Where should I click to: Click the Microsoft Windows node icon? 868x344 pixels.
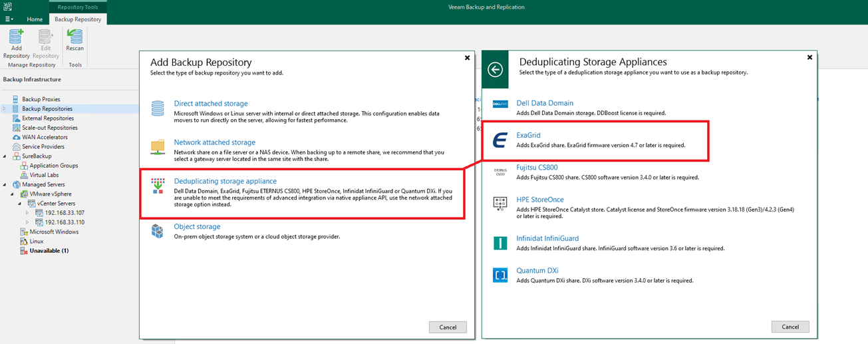point(24,232)
